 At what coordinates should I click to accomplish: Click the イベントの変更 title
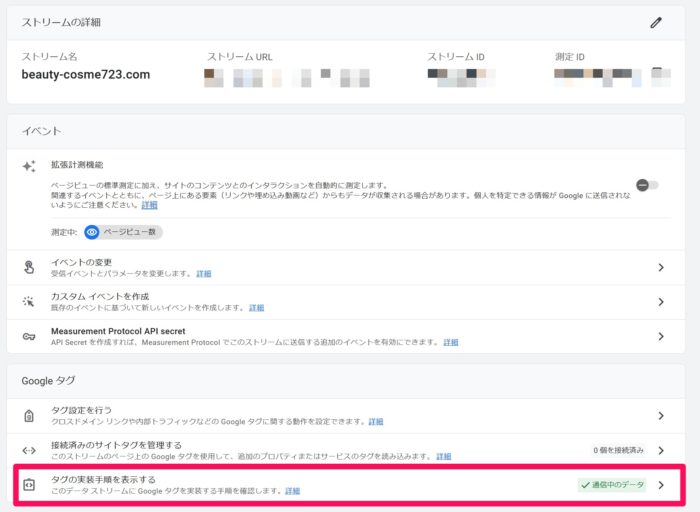[x=81, y=262]
